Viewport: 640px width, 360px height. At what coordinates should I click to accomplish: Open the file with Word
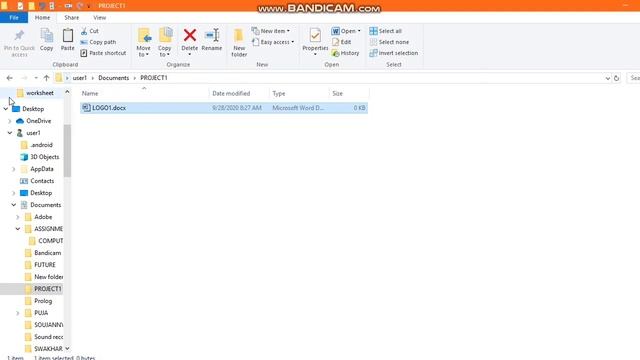coord(344,31)
